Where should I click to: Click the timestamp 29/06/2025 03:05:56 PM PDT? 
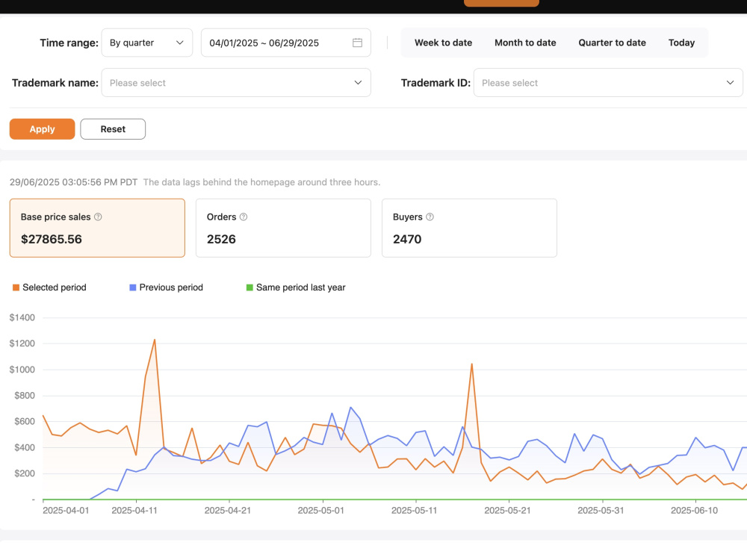(x=73, y=182)
